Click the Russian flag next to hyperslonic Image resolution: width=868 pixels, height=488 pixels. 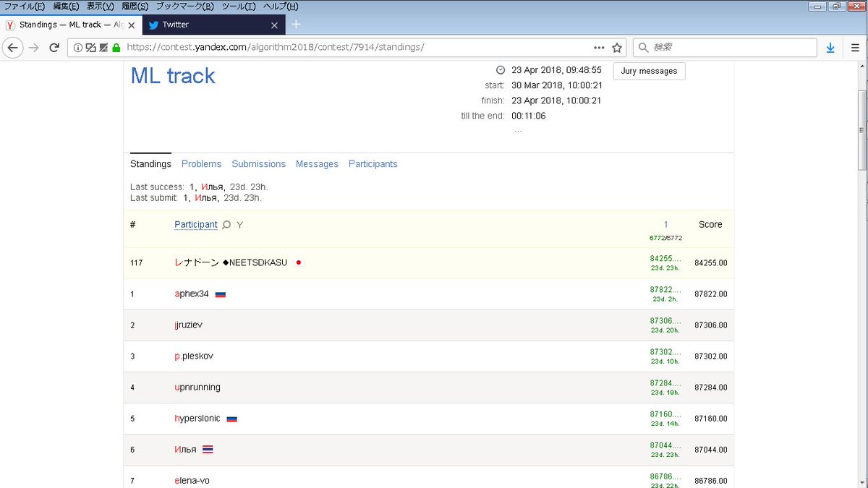point(231,419)
